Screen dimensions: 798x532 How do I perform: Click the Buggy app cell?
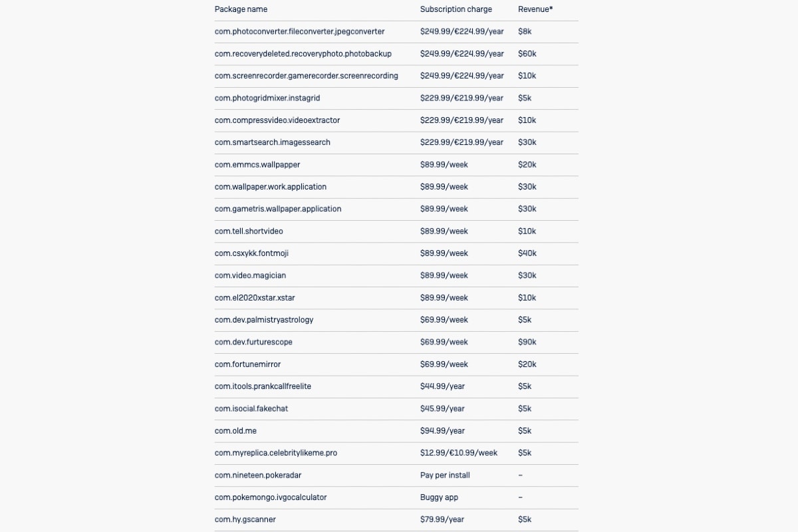439,497
